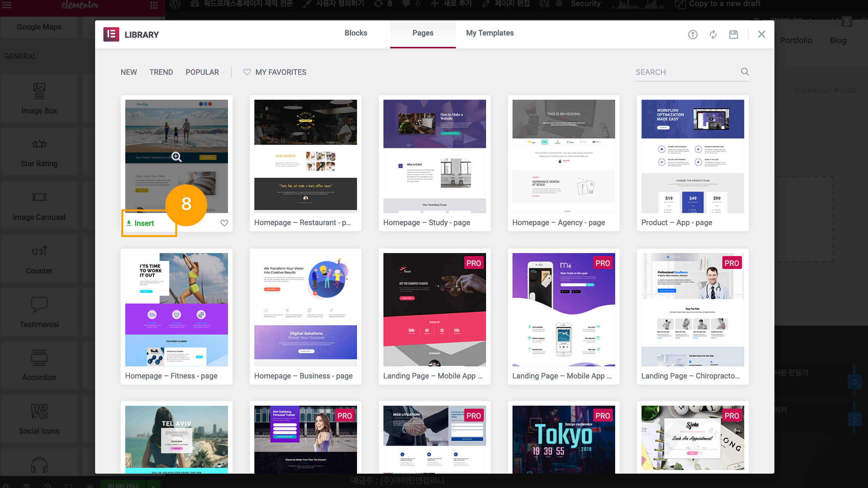Click the sync library refresh icon
The height and width of the screenshot is (488, 868).
[x=713, y=35]
